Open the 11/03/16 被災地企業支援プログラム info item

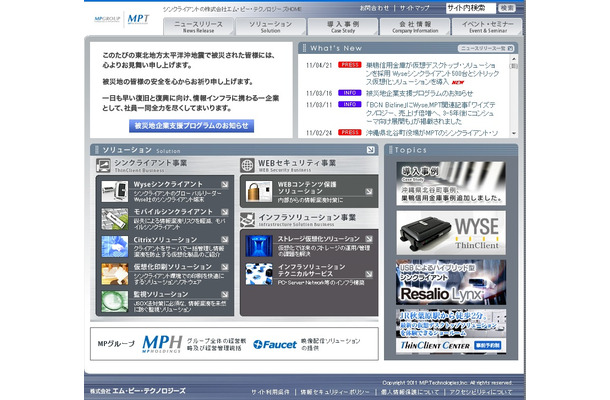coord(419,93)
